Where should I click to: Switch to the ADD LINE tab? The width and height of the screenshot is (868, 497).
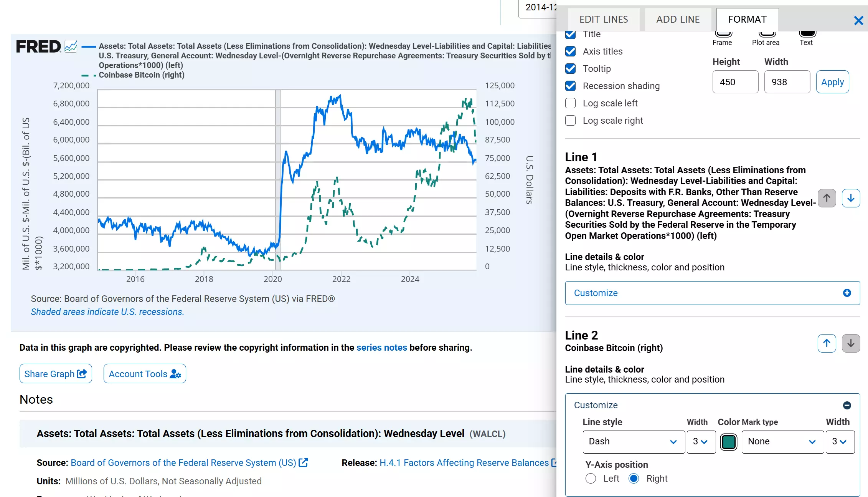point(678,19)
